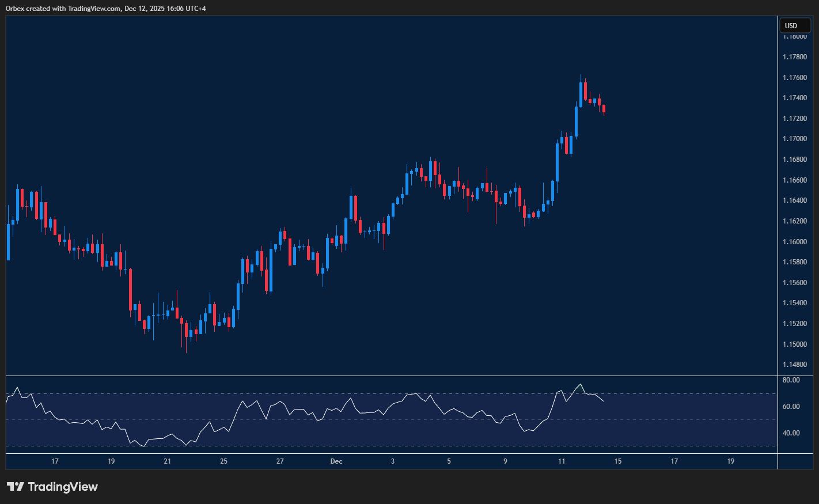Click the Orbex TradingView attribution text
819x504 pixels.
(105, 8)
